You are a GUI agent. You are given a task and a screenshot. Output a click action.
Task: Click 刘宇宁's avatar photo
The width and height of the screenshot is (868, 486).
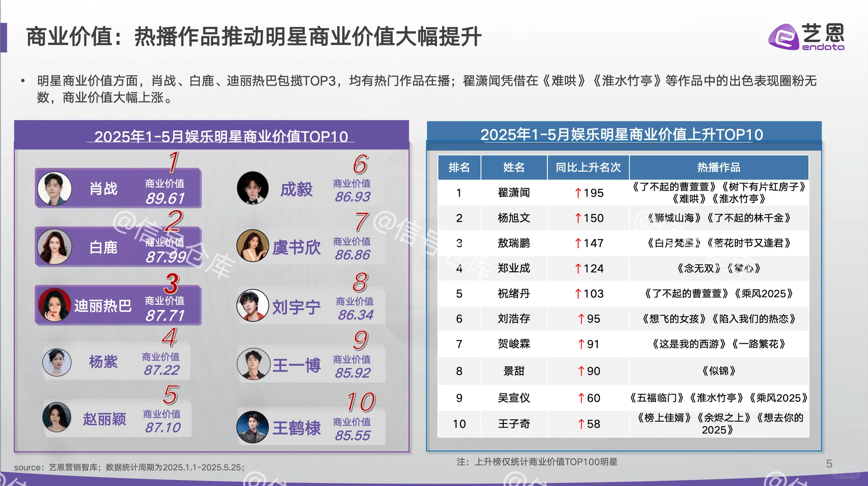(253, 306)
